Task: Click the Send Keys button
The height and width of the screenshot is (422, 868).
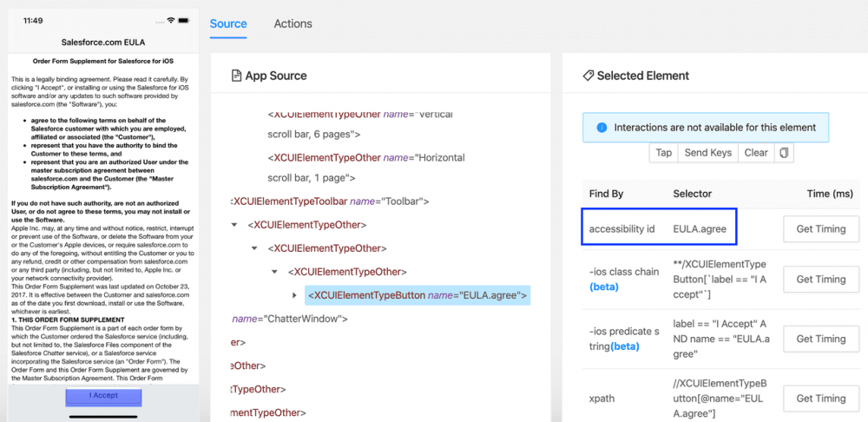Action: click(x=708, y=153)
